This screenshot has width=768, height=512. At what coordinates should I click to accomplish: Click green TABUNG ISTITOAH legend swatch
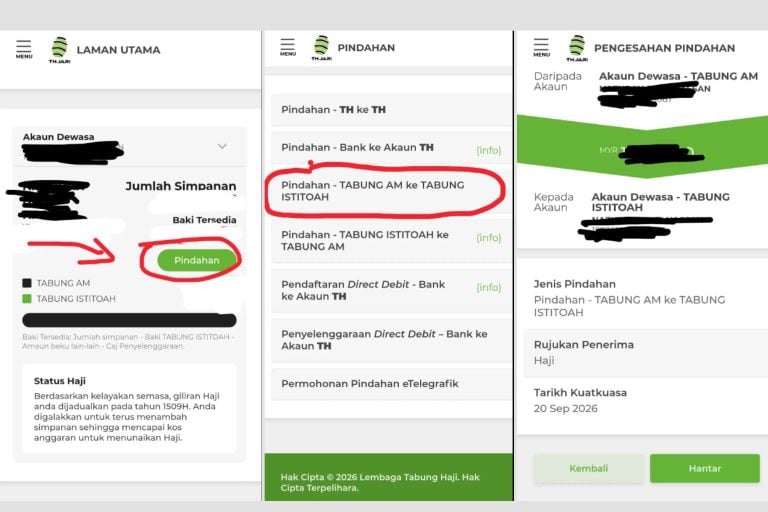point(27,298)
